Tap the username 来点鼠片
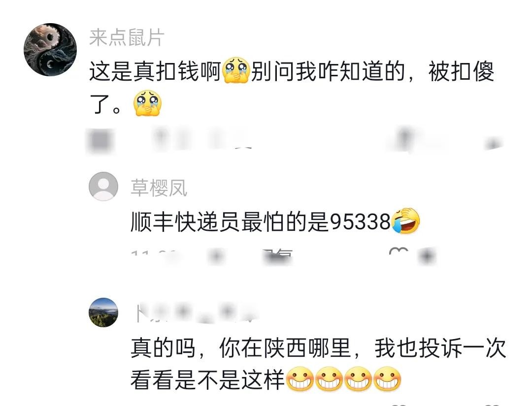 pyautogui.click(x=127, y=37)
